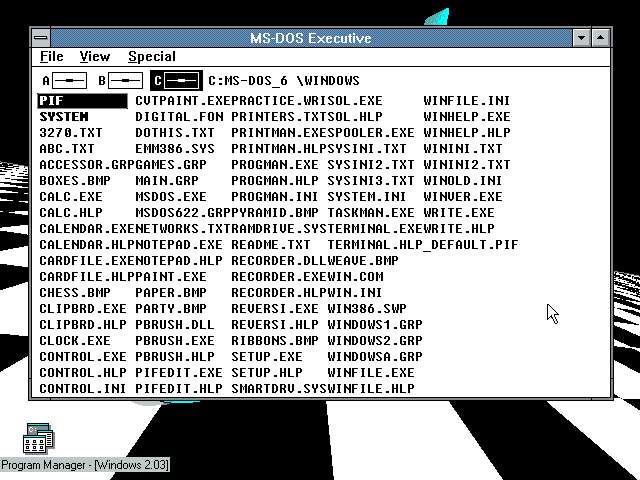This screenshot has height=480, width=640.
Task: Select CARDFILE.EXE file
Action: (x=87, y=260)
